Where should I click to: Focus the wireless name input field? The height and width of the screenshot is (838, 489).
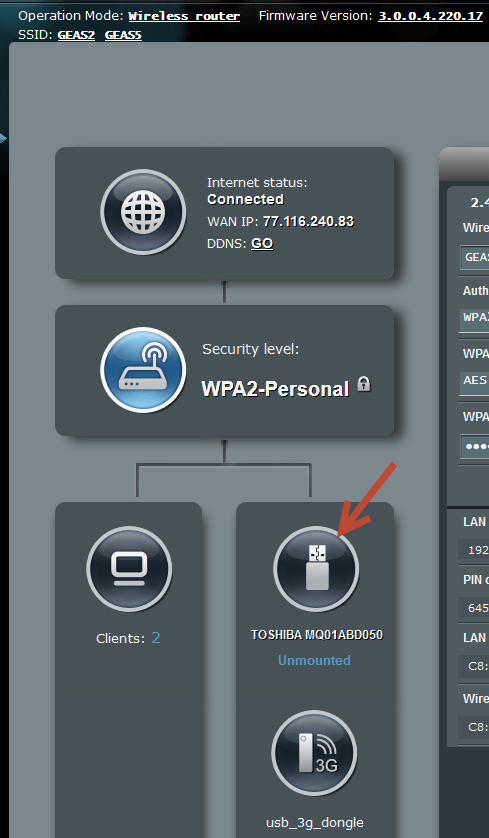[475, 258]
